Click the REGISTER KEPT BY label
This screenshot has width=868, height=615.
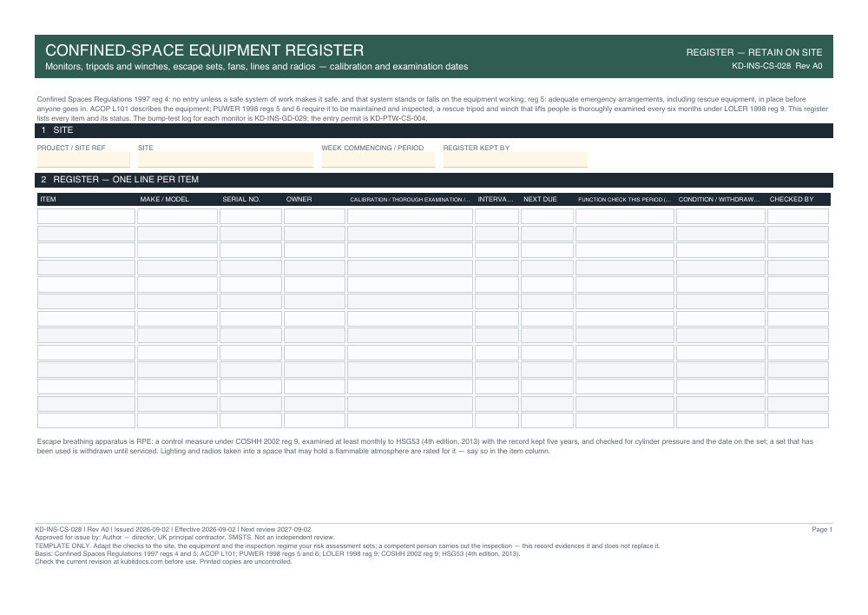[476, 148]
